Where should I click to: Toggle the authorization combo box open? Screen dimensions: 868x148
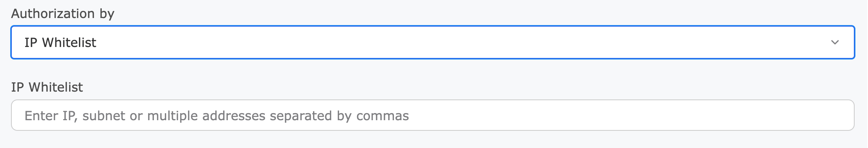coord(432,42)
